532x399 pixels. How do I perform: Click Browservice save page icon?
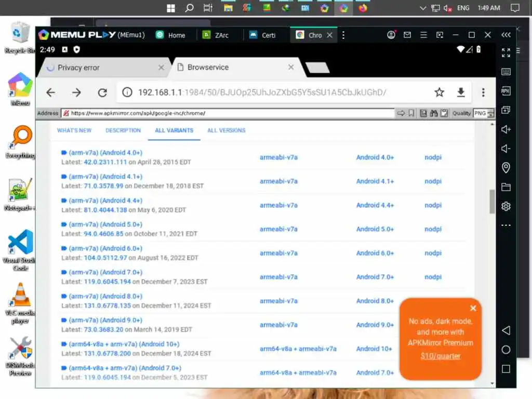click(423, 113)
